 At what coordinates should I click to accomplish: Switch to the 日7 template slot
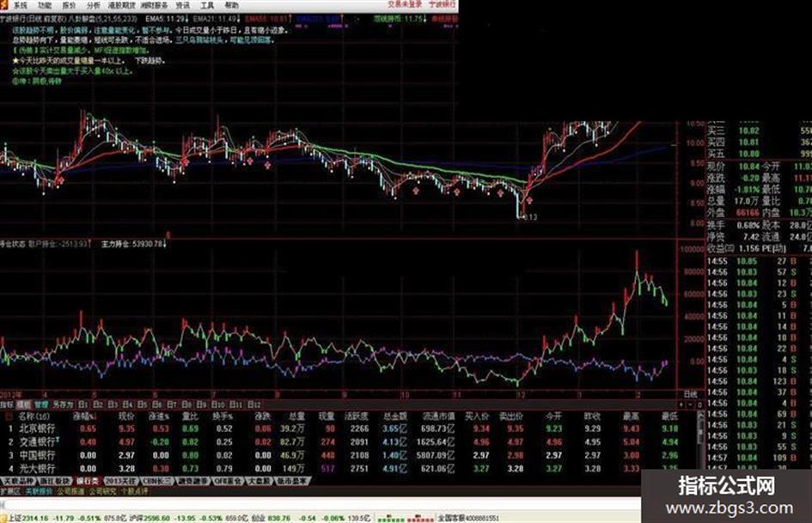(x=172, y=404)
